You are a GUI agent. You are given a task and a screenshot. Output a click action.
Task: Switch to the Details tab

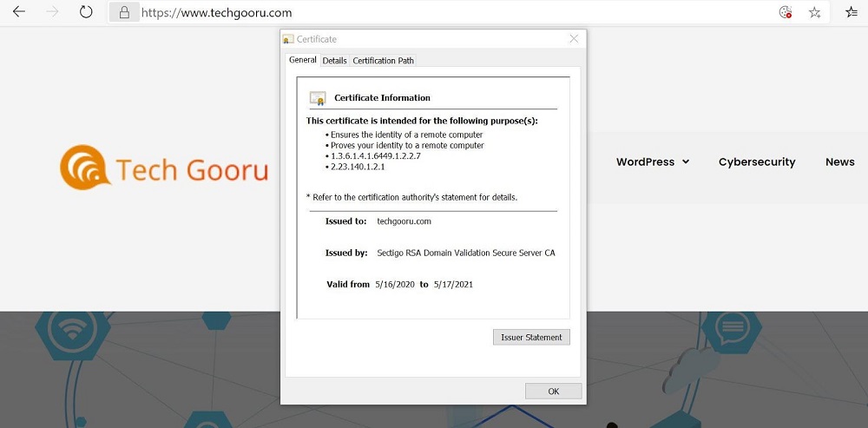click(334, 61)
